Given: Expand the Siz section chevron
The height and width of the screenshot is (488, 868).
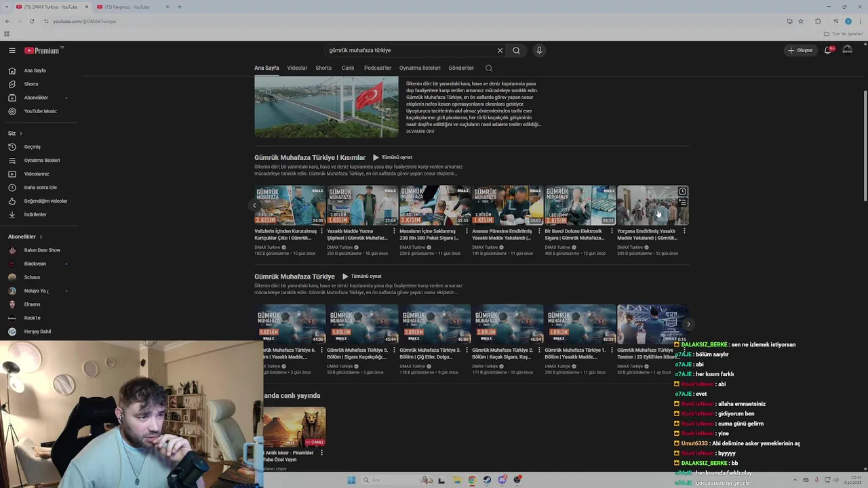Looking at the screenshot, I should (20, 134).
